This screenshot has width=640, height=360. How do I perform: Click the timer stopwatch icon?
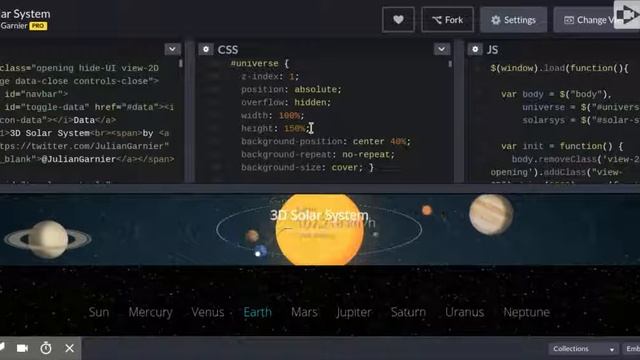coord(46,348)
